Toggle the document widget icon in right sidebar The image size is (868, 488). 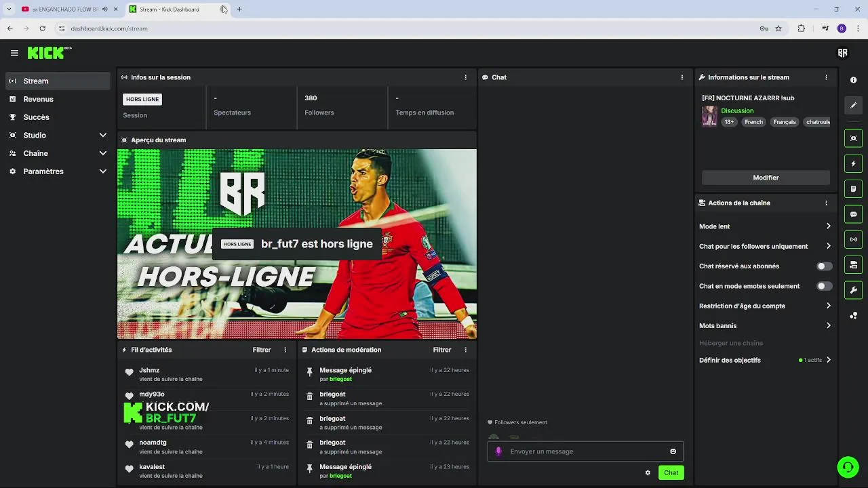point(853,188)
